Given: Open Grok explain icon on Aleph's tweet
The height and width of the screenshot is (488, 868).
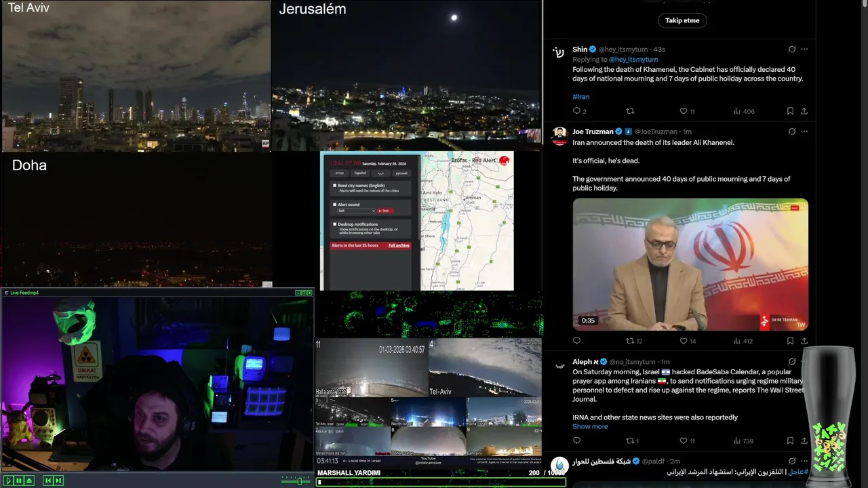Looking at the screenshot, I should point(791,362).
